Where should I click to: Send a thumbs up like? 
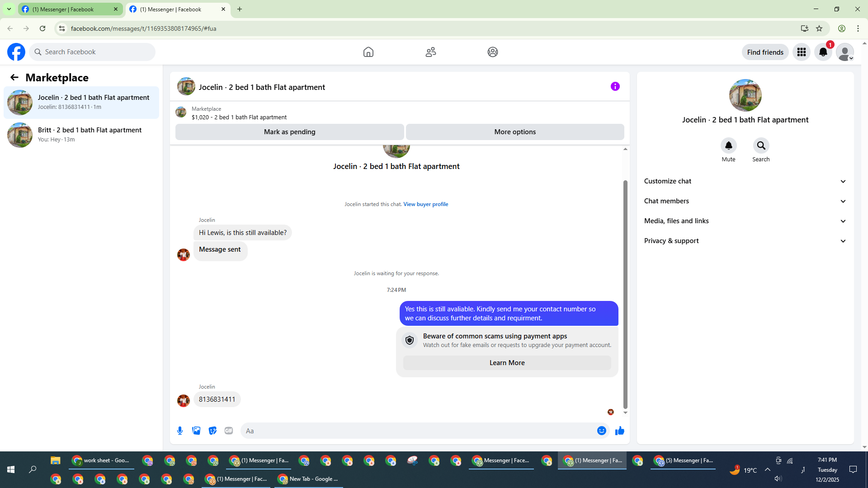[x=619, y=431]
